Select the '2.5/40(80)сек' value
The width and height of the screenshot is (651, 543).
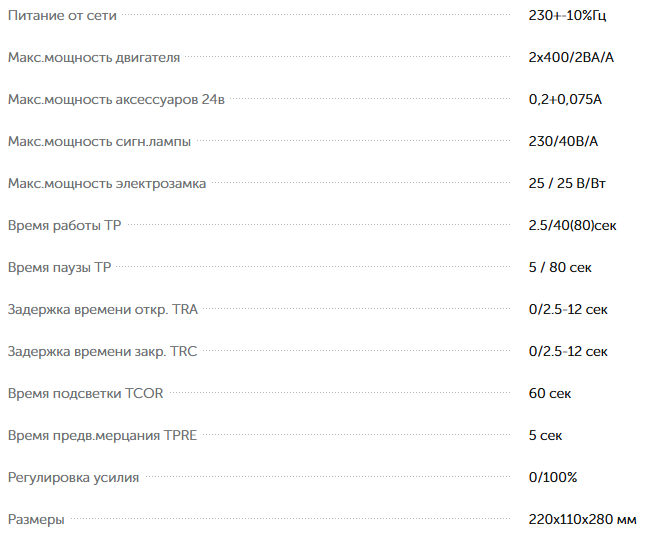572,226
